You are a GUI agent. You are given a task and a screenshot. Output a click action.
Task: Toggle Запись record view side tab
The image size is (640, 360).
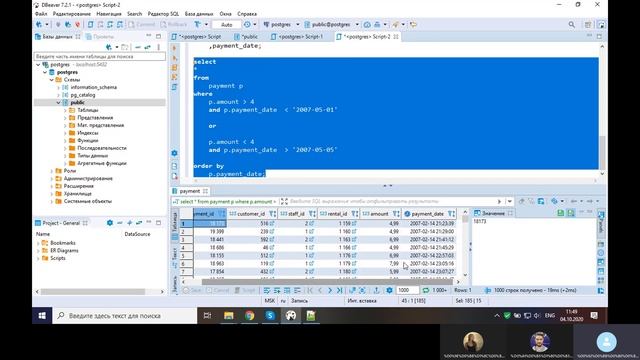[175, 284]
